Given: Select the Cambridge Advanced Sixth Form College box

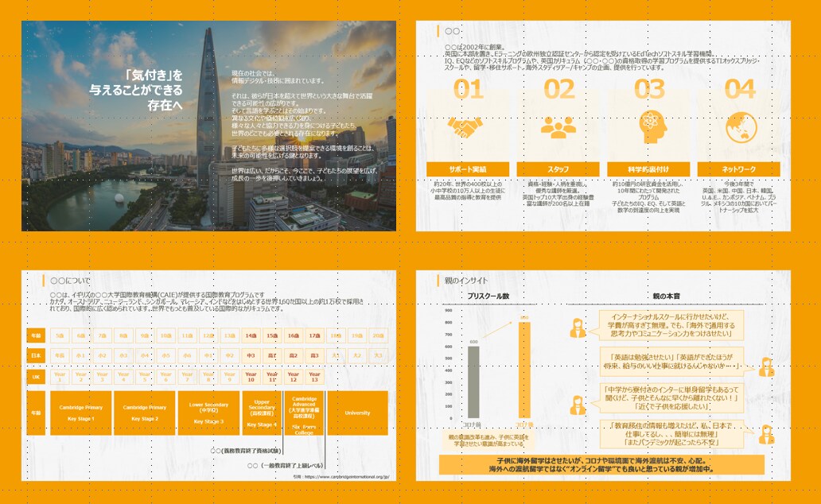Looking at the screenshot, I should (304, 413).
